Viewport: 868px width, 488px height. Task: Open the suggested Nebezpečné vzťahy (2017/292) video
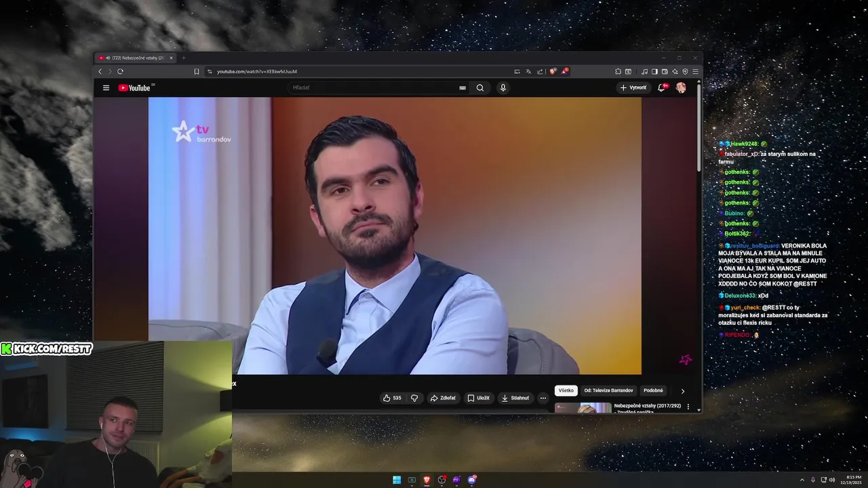point(647,407)
